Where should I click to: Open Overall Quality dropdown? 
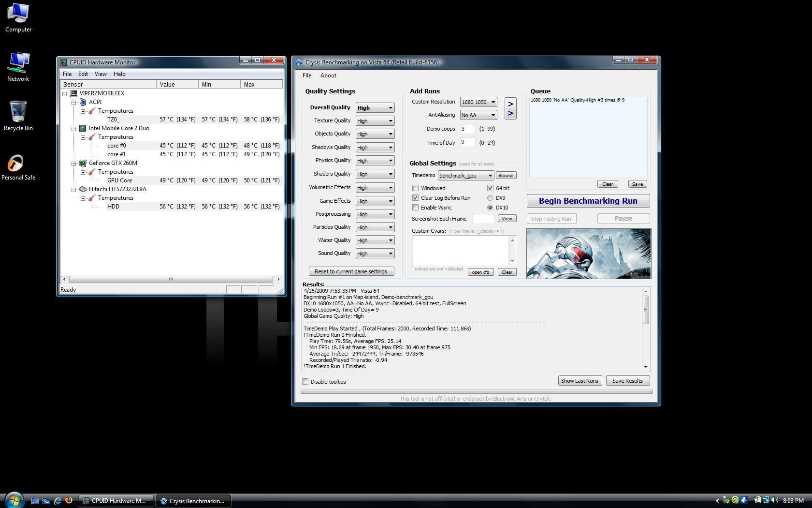(375, 108)
